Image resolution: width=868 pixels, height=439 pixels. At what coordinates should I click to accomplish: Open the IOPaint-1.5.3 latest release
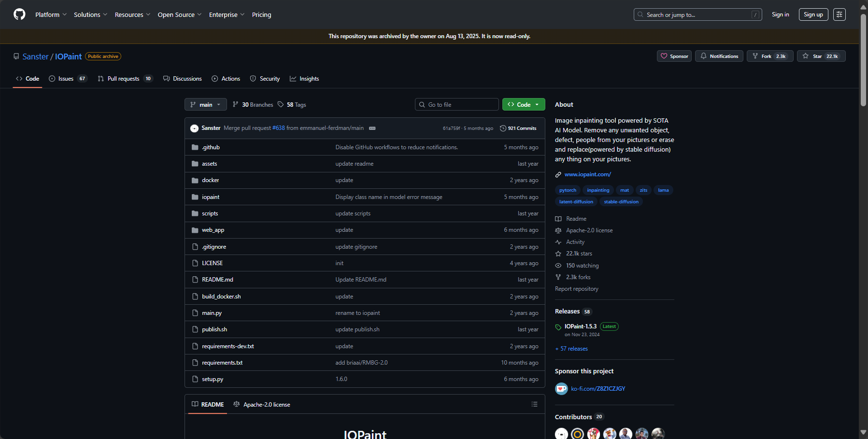tap(580, 326)
